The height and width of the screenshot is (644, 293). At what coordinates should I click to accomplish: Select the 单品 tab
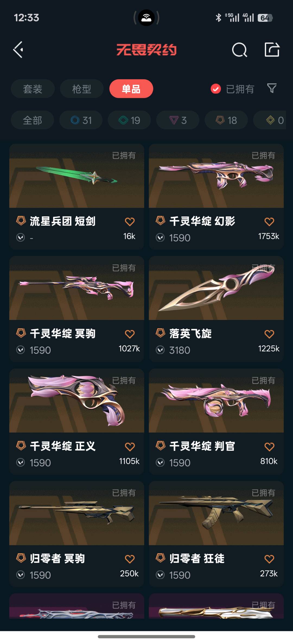[x=131, y=89]
